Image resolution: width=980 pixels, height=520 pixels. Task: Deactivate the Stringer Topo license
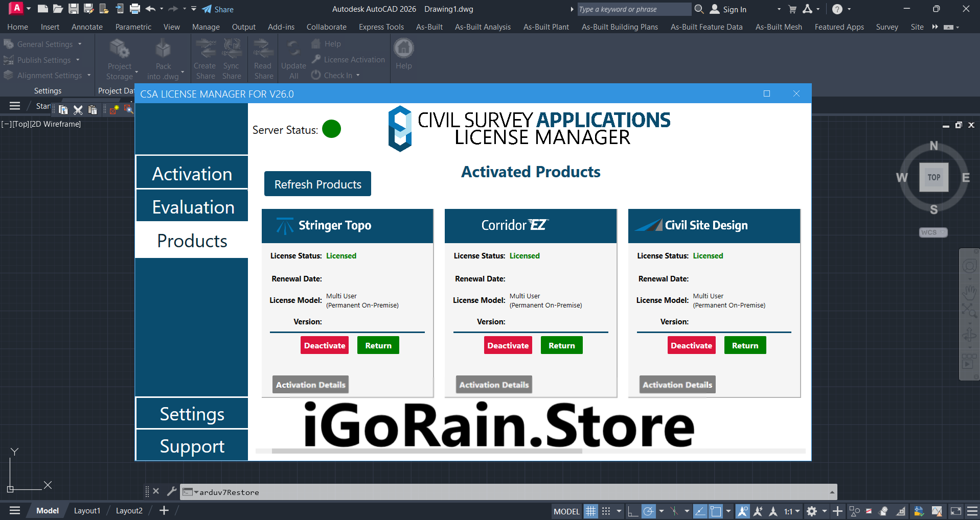coord(324,345)
